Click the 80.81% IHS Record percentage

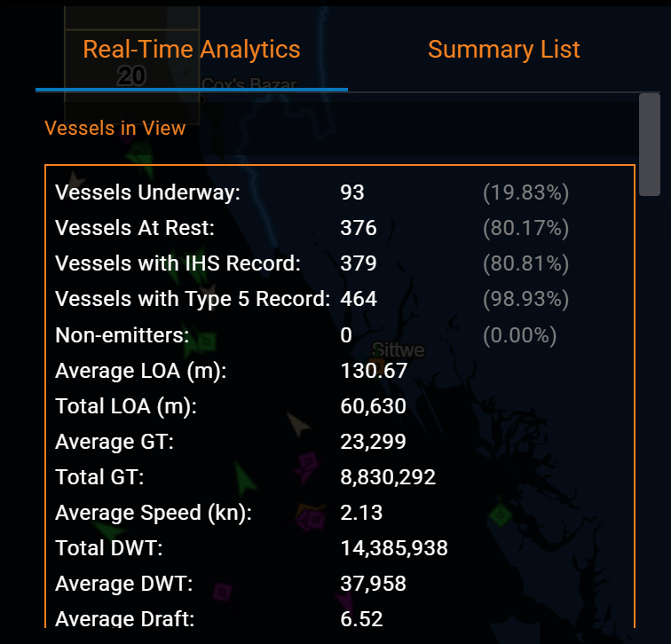pos(526,263)
